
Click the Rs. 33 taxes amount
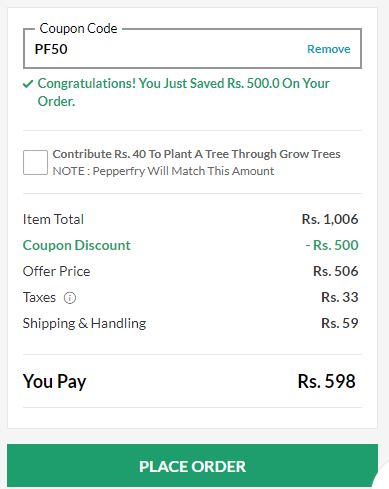pos(339,297)
